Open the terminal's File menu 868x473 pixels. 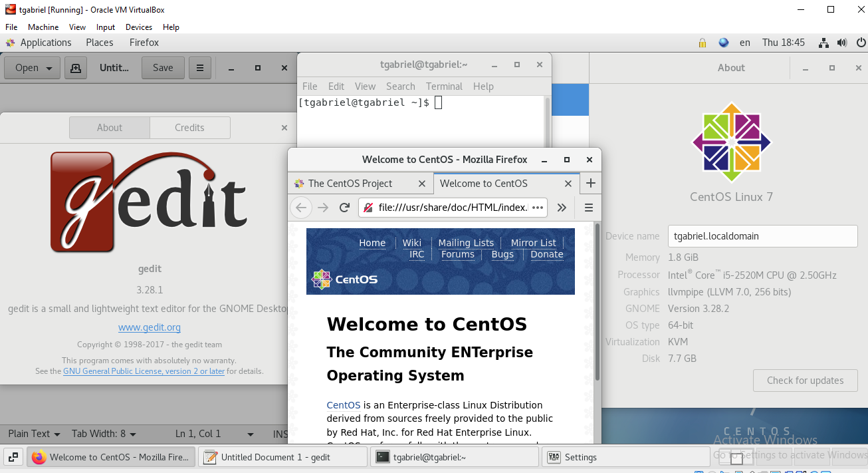[x=310, y=86]
